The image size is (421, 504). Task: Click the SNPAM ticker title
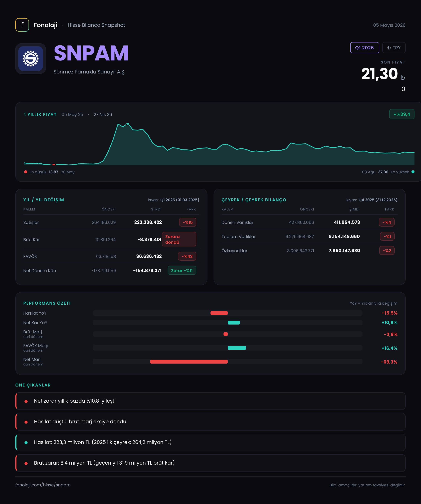point(91,53)
